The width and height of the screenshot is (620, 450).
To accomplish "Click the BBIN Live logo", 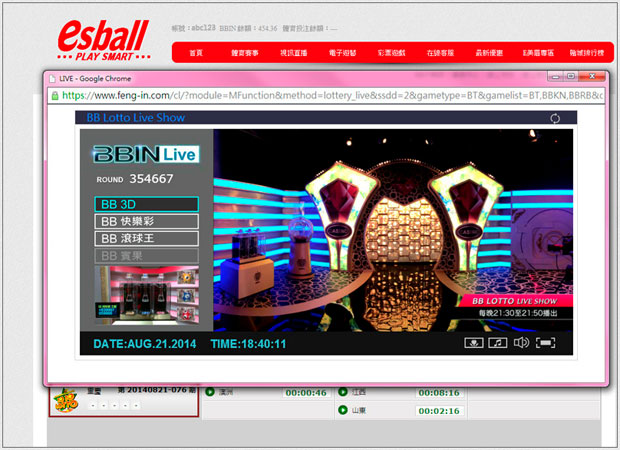I will click(146, 154).
